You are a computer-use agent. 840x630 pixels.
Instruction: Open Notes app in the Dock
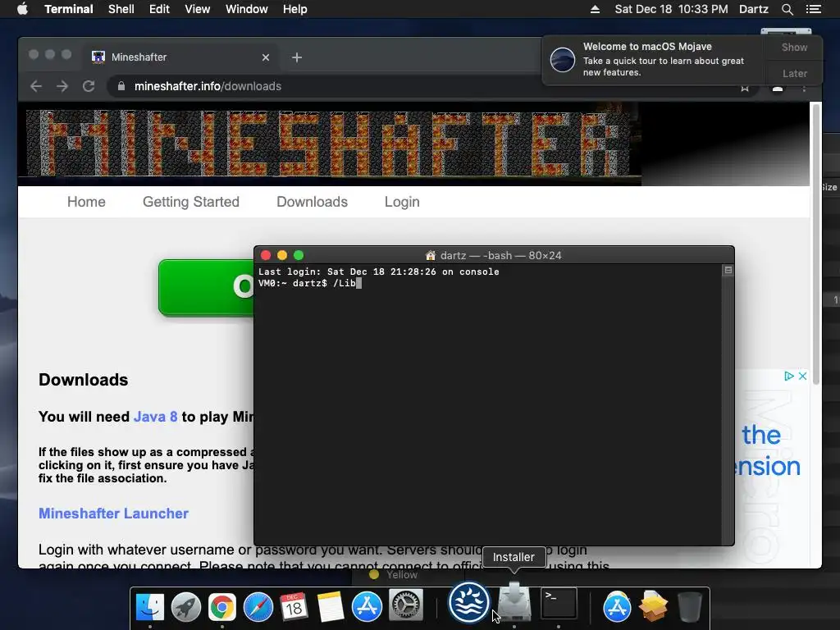click(x=331, y=606)
